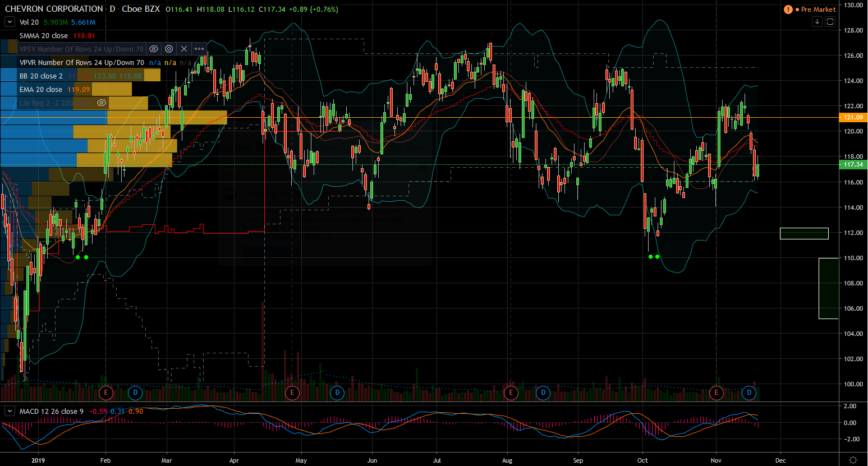This screenshot has width=868, height=466.
Task: Click the green volume value 5.903M
Action: click(56, 22)
